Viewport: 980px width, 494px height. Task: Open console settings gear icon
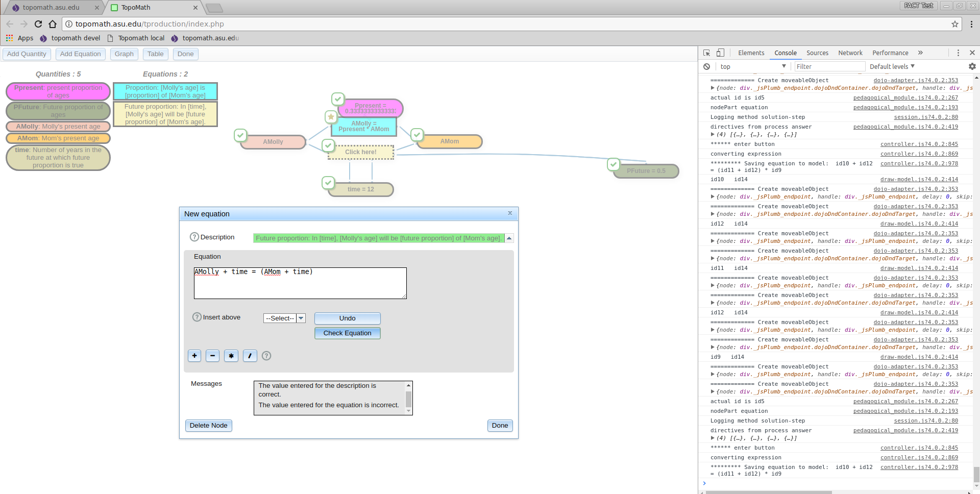pos(972,66)
